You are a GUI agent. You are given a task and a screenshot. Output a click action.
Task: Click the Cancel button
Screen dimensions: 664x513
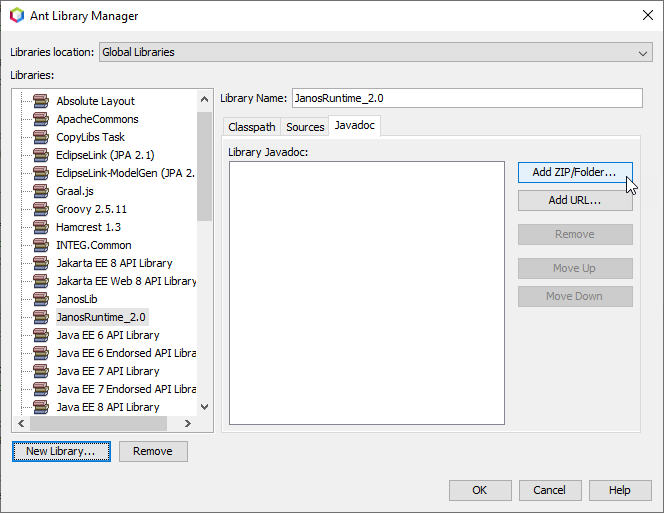(550, 491)
